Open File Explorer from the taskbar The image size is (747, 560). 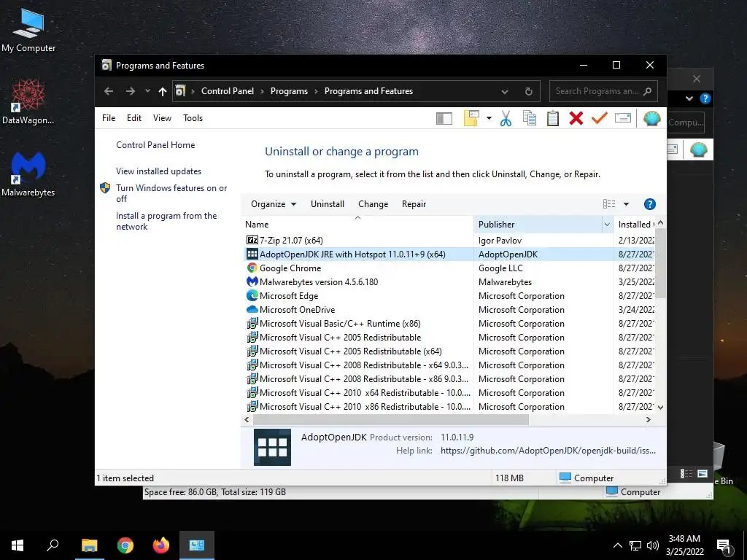point(89,545)
